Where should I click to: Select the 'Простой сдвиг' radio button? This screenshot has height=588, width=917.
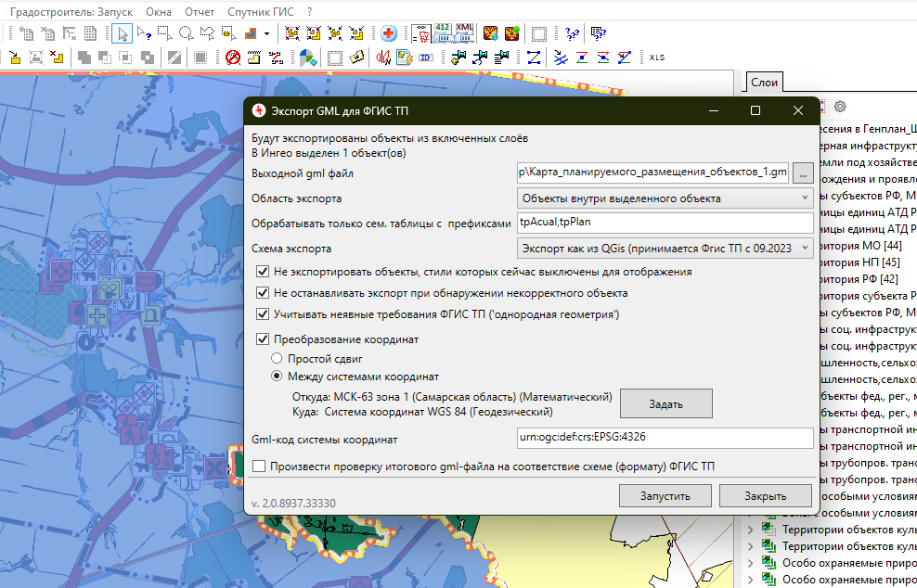tap(278, 358)
